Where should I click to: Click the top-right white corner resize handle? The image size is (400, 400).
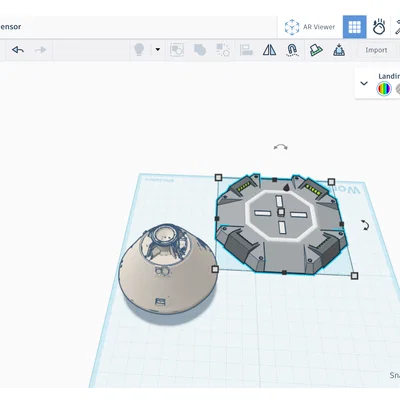[331, 182]
